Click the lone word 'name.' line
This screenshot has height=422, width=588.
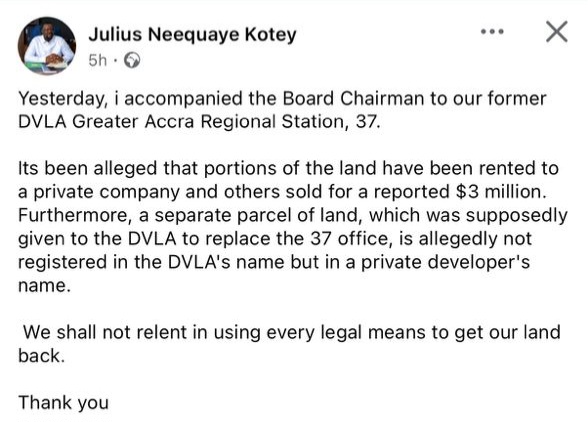[44, 286]
